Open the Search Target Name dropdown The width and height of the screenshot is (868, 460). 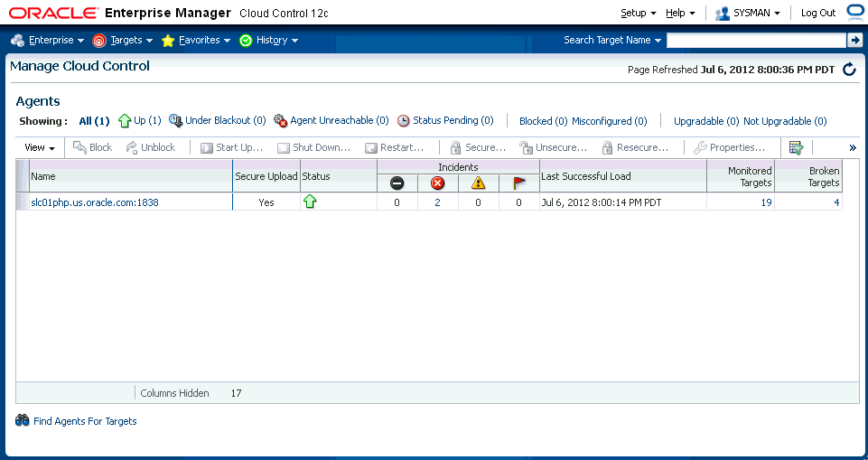[612, 40]
